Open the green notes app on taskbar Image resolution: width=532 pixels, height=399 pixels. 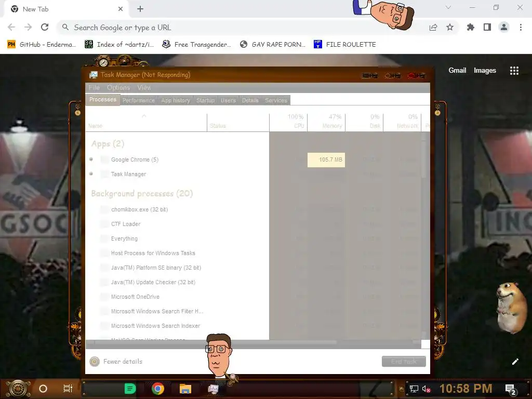[130, 389]
